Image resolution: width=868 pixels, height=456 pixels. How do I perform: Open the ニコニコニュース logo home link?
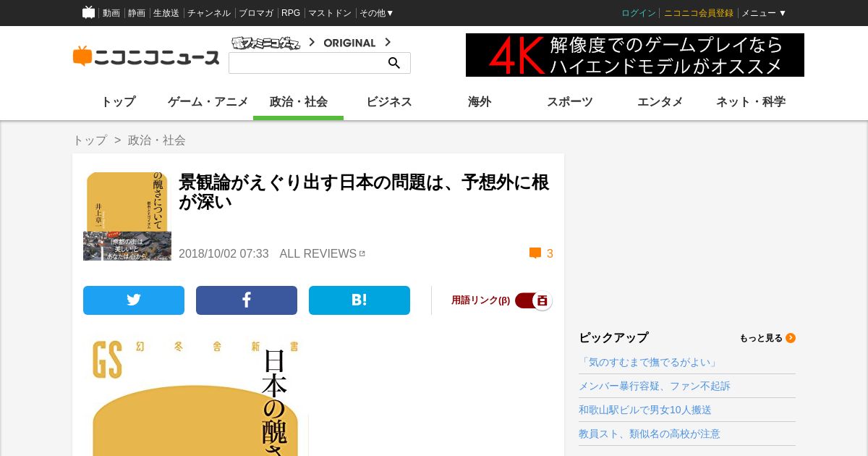click(x=145, y=56)
